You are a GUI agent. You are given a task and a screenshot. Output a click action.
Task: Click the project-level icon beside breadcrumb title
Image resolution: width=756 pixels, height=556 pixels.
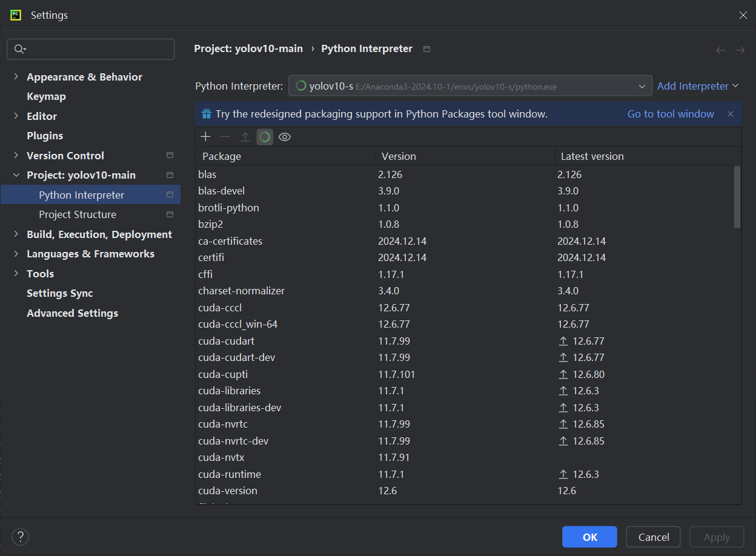point(426,49)
